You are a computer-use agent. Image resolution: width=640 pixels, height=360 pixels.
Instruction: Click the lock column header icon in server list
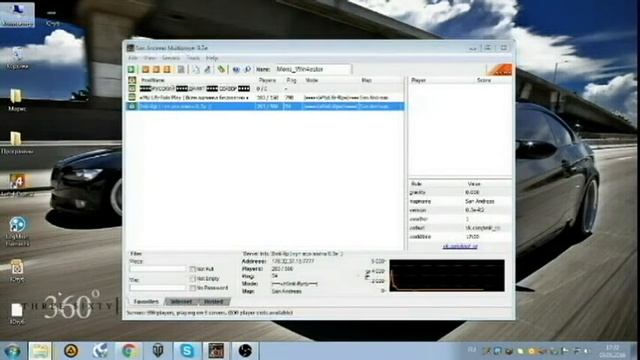pyautogui.click(x=132, y=80)
